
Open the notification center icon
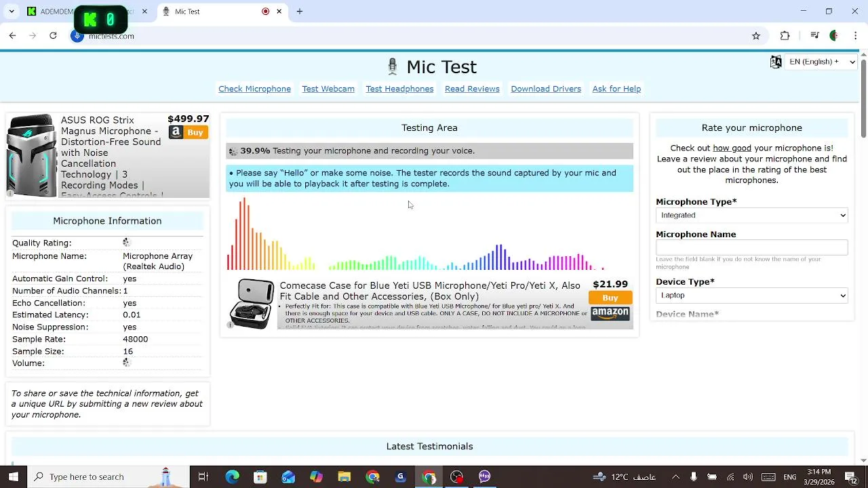coord(850,476)
